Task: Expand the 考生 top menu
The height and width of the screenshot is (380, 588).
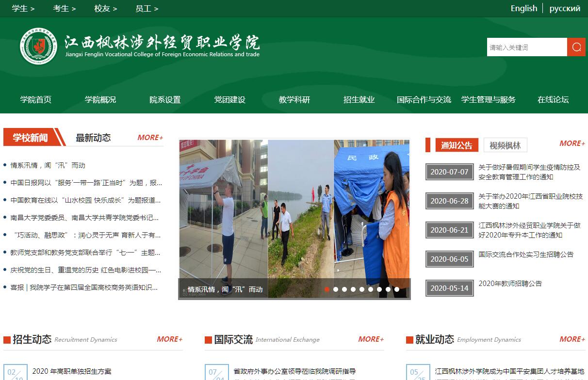Action: click(x=64, y=8)
